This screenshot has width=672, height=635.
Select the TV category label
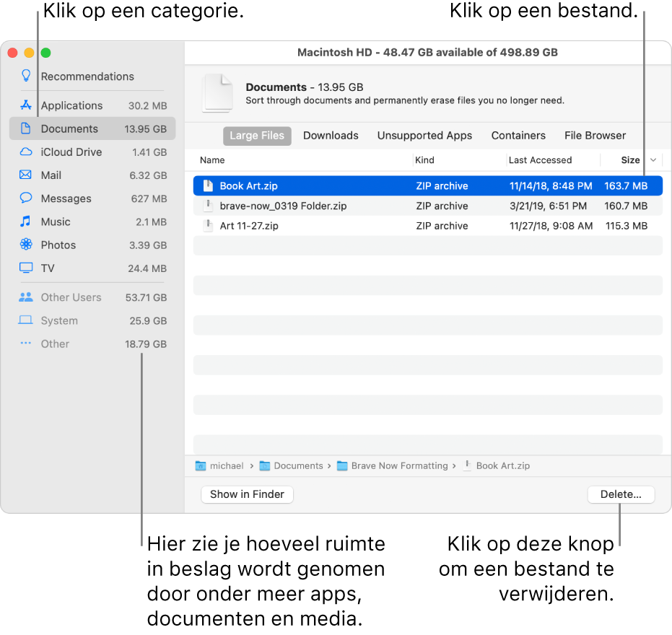click(48, 268)
